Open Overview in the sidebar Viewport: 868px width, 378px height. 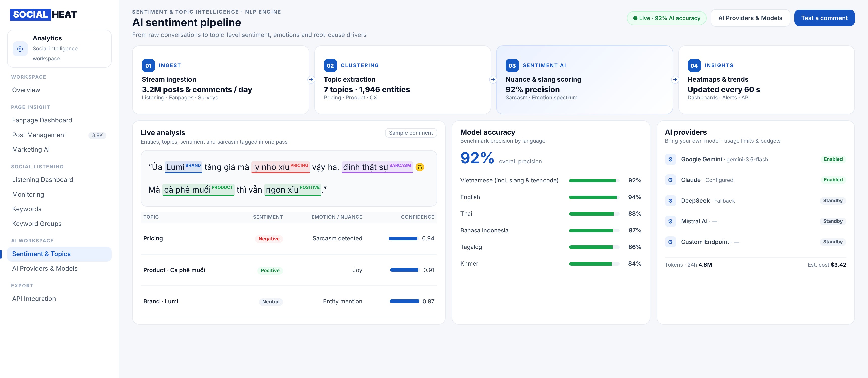tap(59, 90)
